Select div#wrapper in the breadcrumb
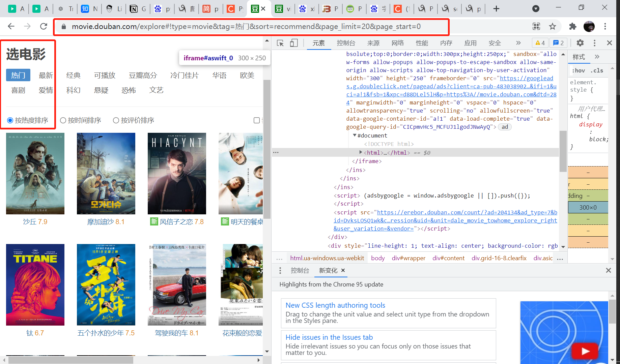The width and height of the screenshot is (620, 364). [408, 258]
